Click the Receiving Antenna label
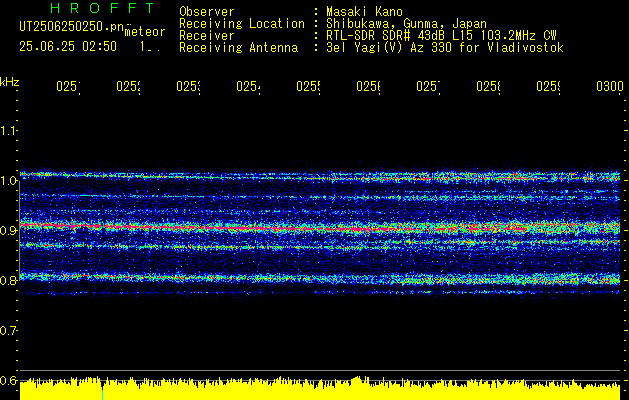 239,48
